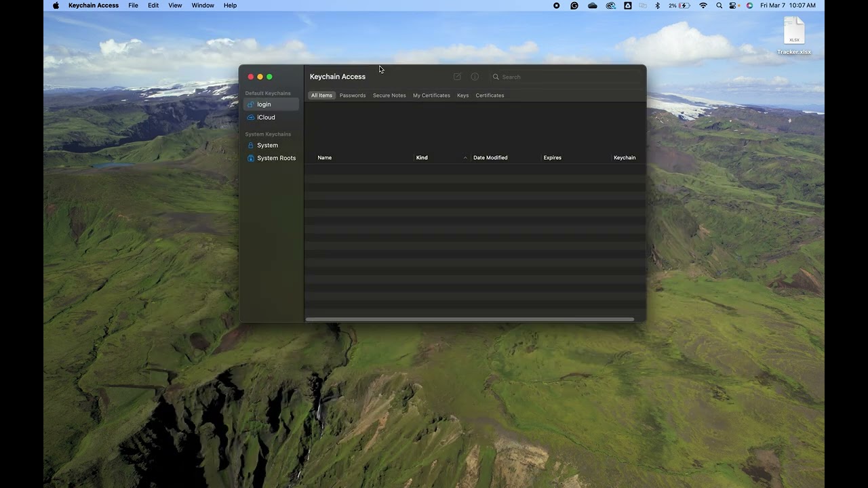Open the battery status indicator
Screen dimensions: 868x488
coord(679,5)
